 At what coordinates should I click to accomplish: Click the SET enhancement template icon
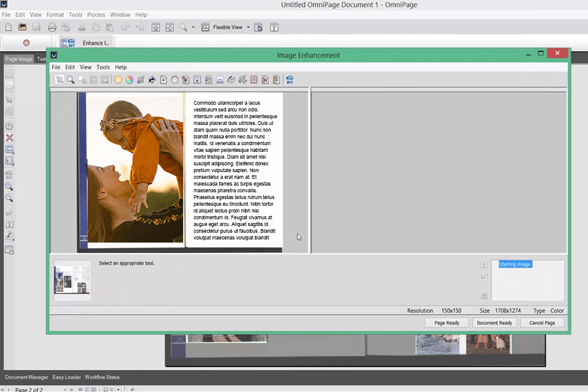pyautogui.click(x=290, y=80)
